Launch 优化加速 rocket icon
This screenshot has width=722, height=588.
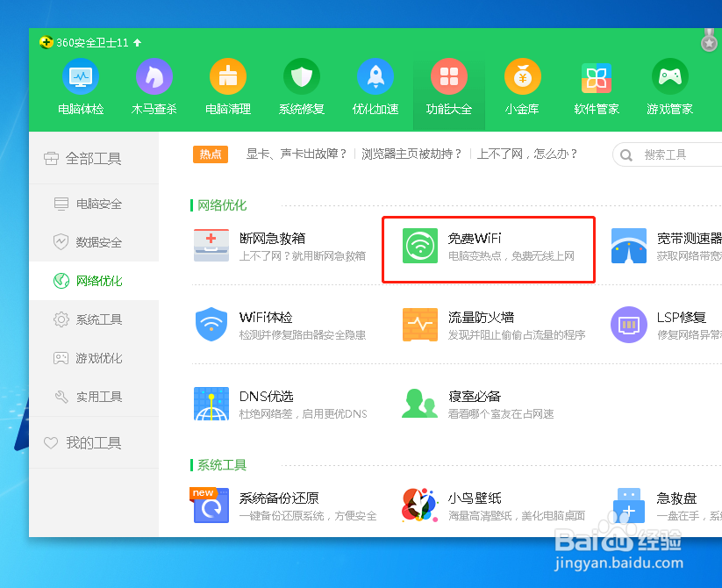tap(375, 76)
